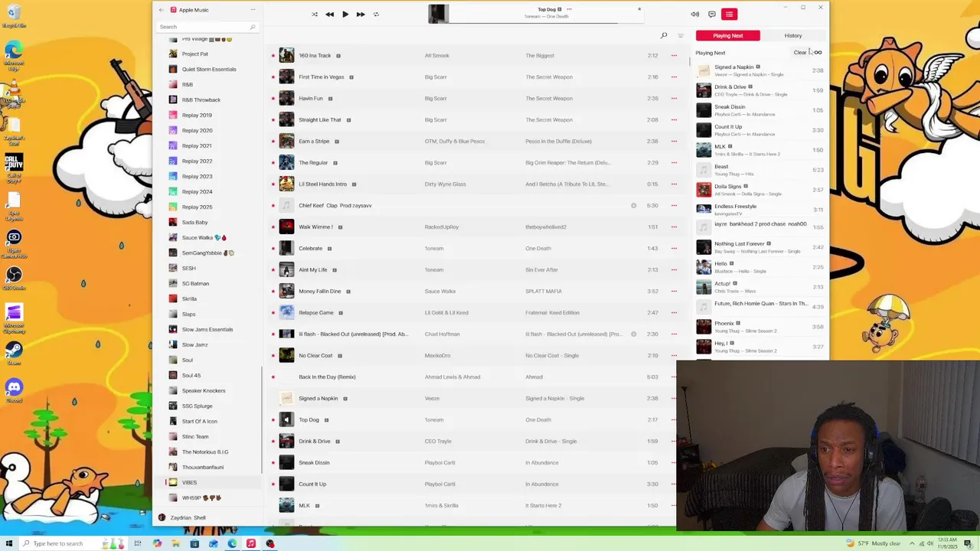
Task: Open more options for now playing track
Action: click(x=569, y=9)
